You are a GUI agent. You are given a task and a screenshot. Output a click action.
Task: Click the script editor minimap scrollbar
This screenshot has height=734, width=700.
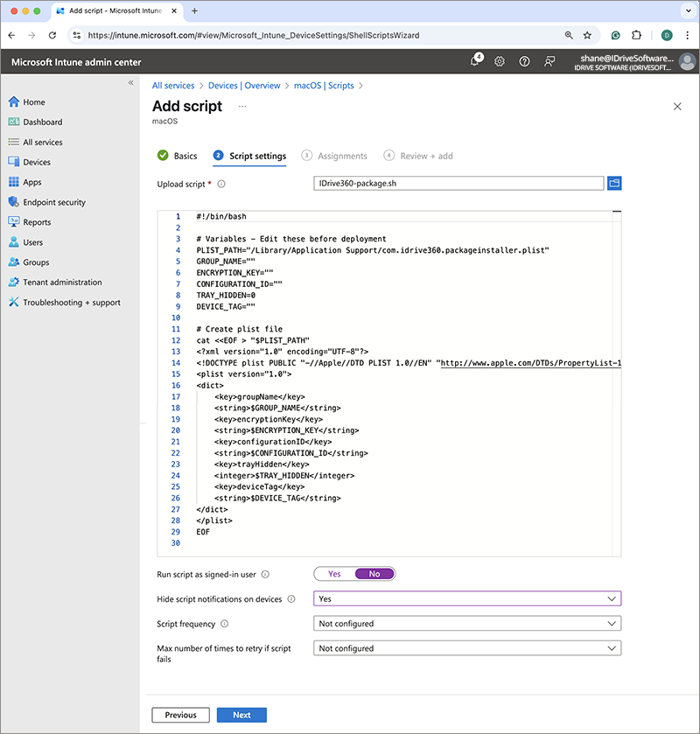pos(617,383)
